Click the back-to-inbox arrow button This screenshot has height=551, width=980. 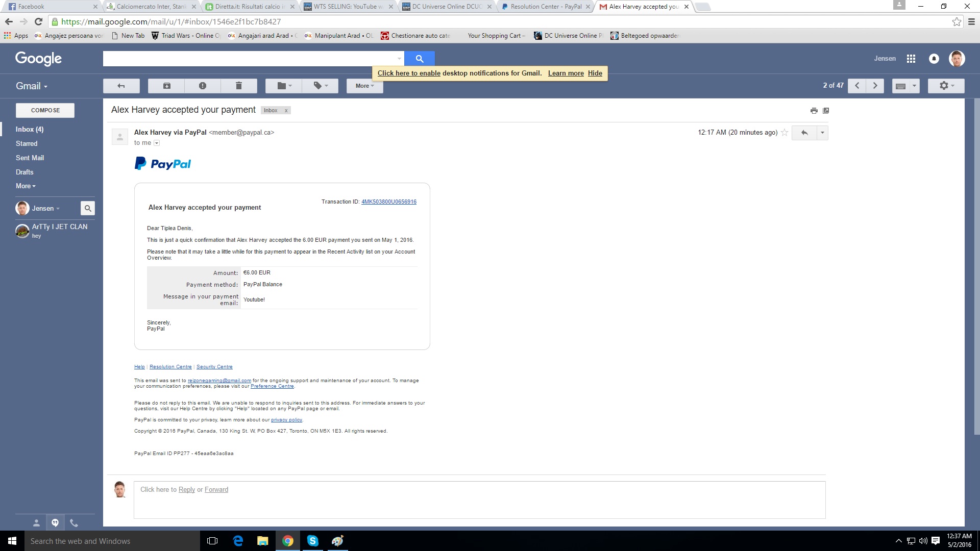121,86
